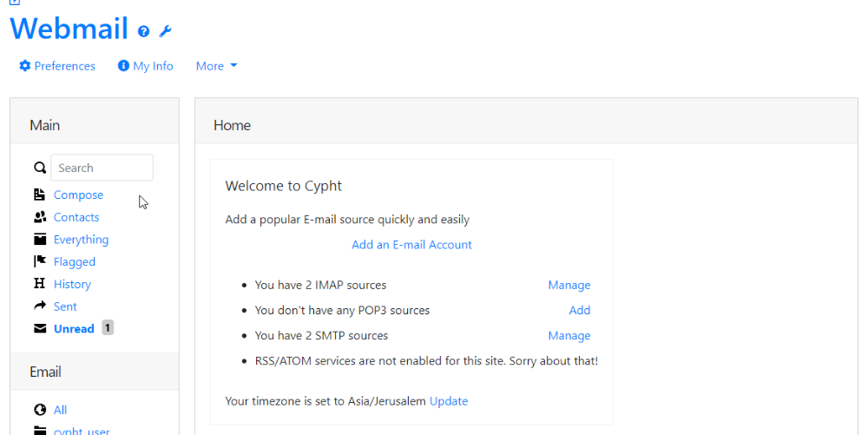This screenshot has width=868, height=435.
Task: View Unread messages
Action: pos(74,329)
